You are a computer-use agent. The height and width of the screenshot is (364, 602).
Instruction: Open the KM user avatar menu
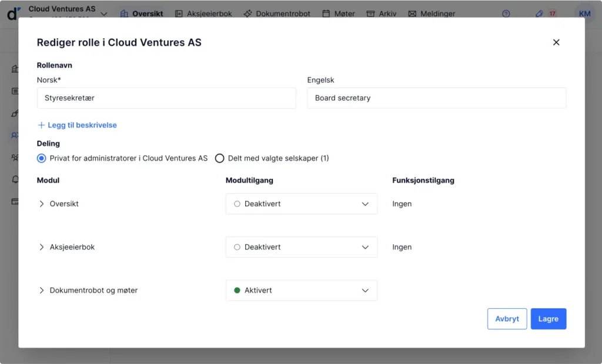point(584,14)
